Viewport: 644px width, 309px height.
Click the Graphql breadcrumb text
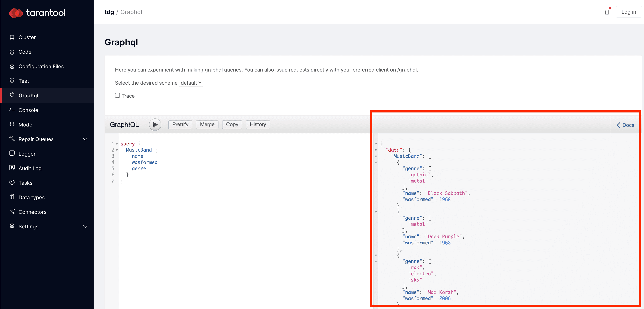pyautogui.click(x=131, y=12)
